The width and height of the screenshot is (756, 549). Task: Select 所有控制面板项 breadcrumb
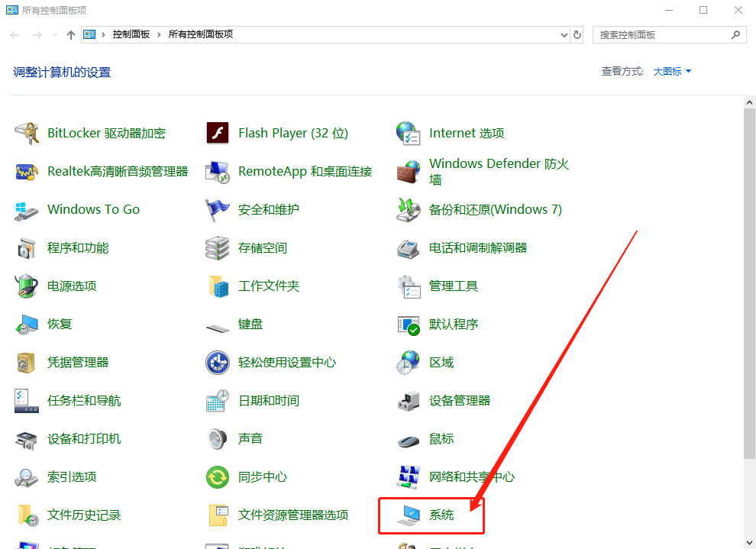tap(201, 34)
